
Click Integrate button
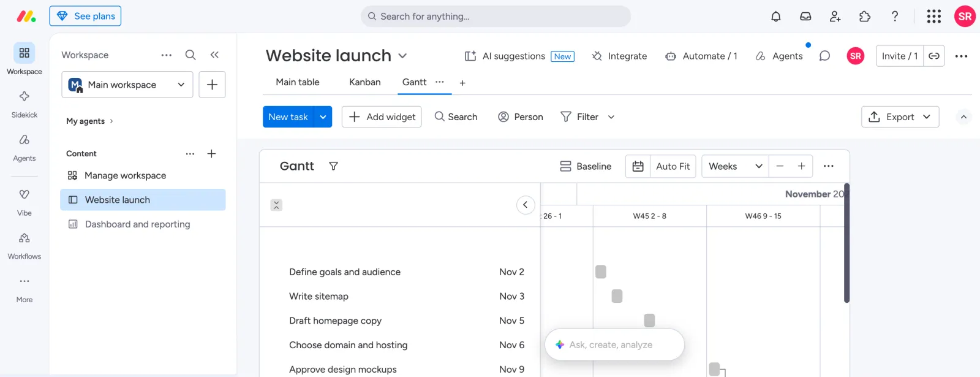click(x=619, y=56)
